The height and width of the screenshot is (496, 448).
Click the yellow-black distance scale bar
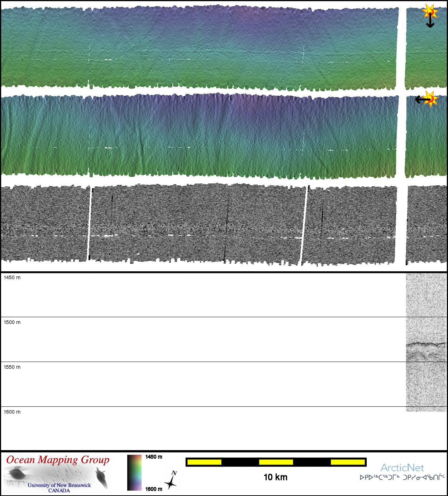pyautogui.click(x=276, y=462)
